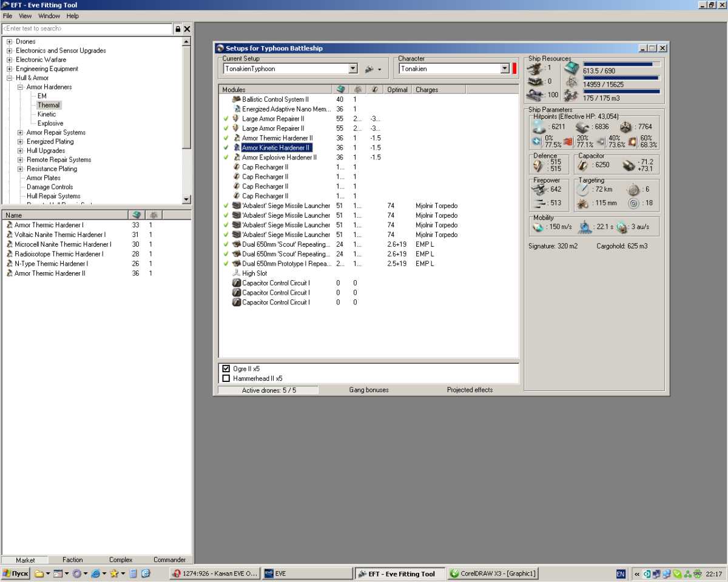Uncheck the Ogre II x5 drones checkbox
Screen dimensions: 728x582
(x=226, y=369)
